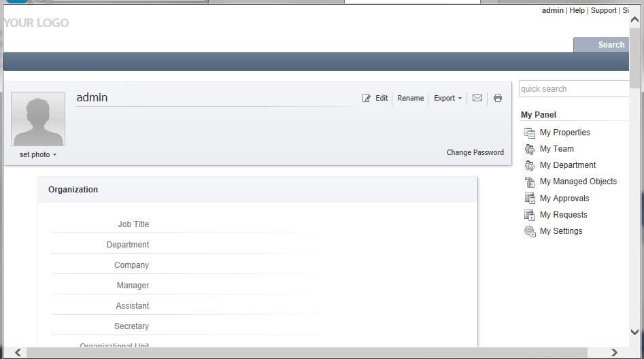
Task: Click the Change Password link
Action: (x=475, y=152)
